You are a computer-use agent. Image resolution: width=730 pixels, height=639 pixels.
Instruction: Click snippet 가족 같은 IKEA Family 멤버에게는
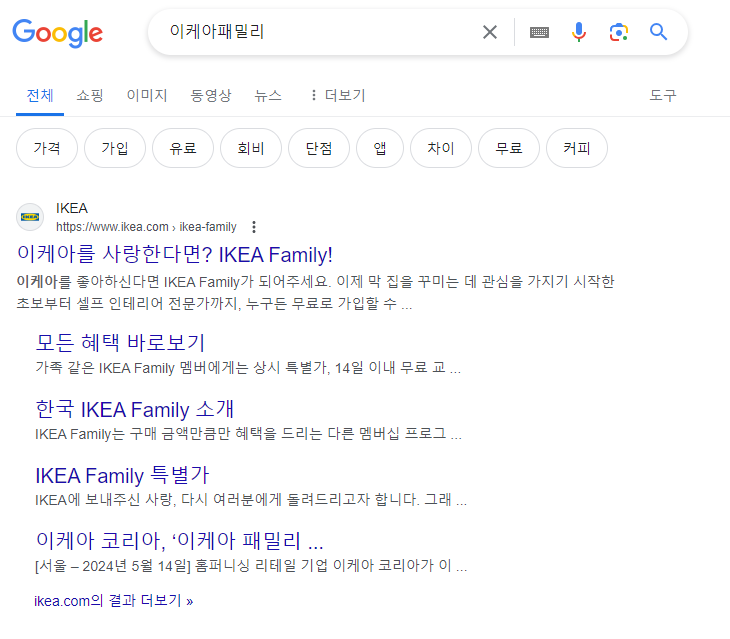pos(248,368)
